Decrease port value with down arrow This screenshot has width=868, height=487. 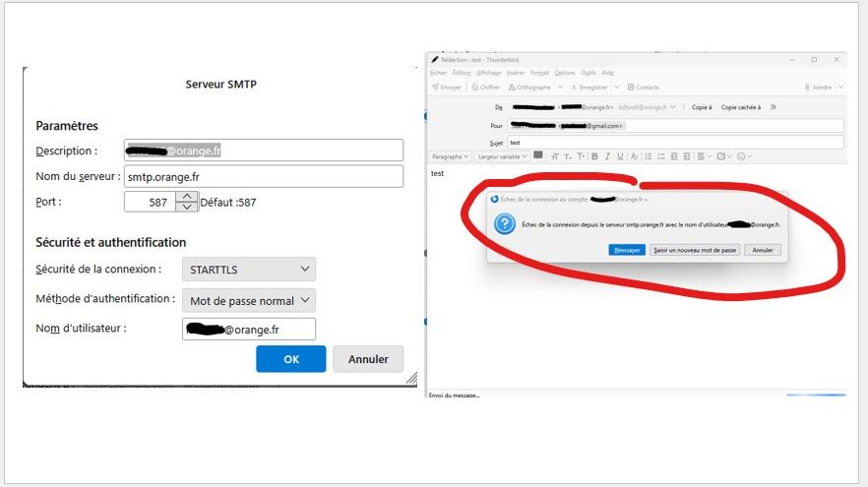pos(187,207)
